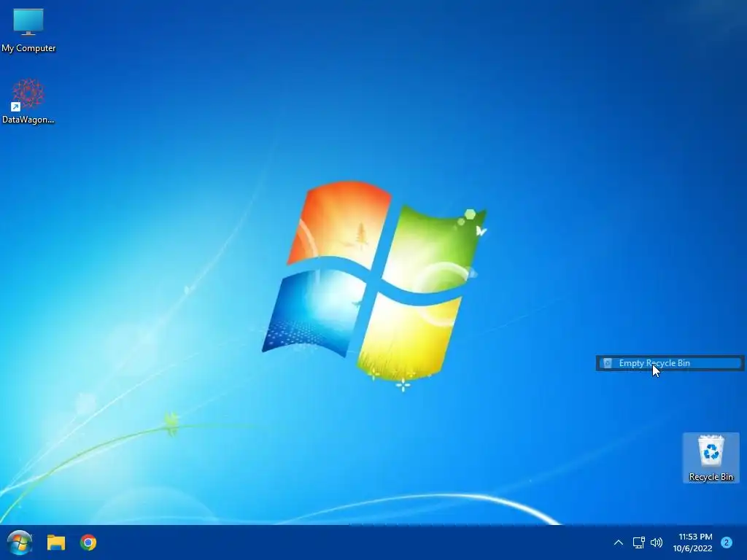The height and width of the screenshot is (560, 747).
Task: Open network status tray icon
Action: click(x=638, y=542)
